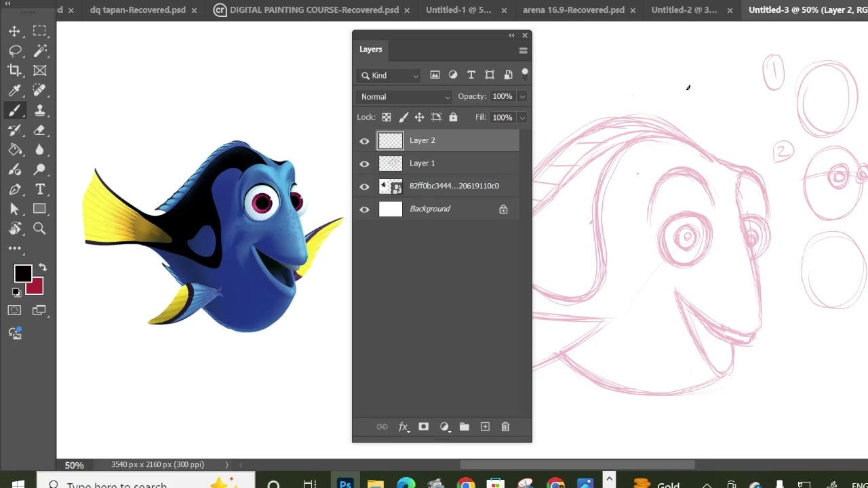The height and width of the screenshot is (488, 868).
Task: Click the Opacity 100% value field
Action: tap(502, 97)
